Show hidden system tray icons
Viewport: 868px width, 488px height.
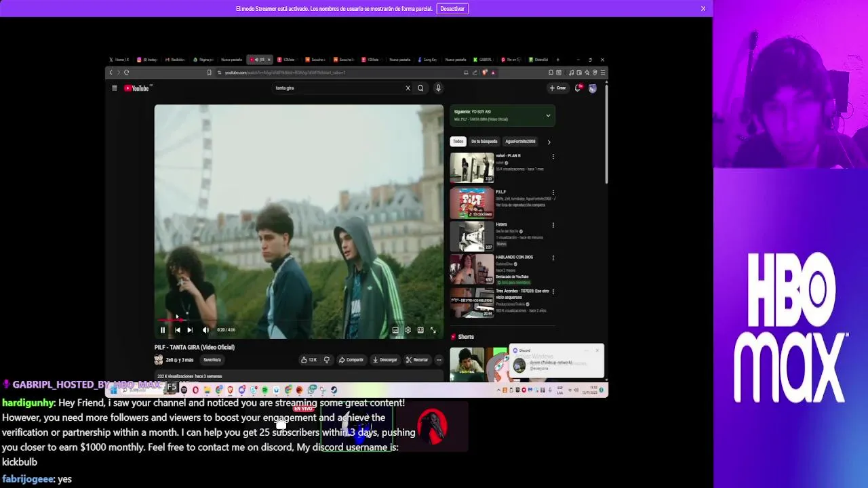click(498, 390)
